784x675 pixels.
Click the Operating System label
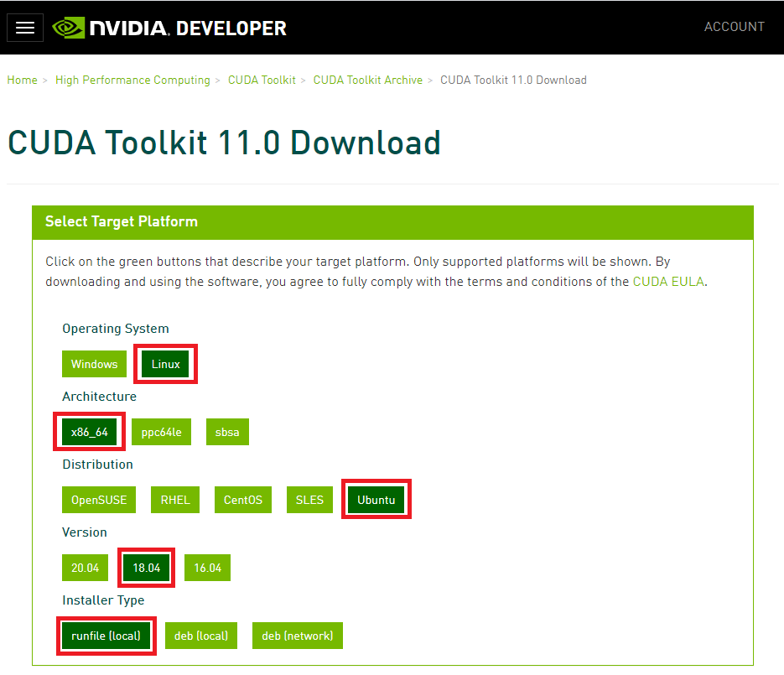pyautogui.click(x=116, y=329)
